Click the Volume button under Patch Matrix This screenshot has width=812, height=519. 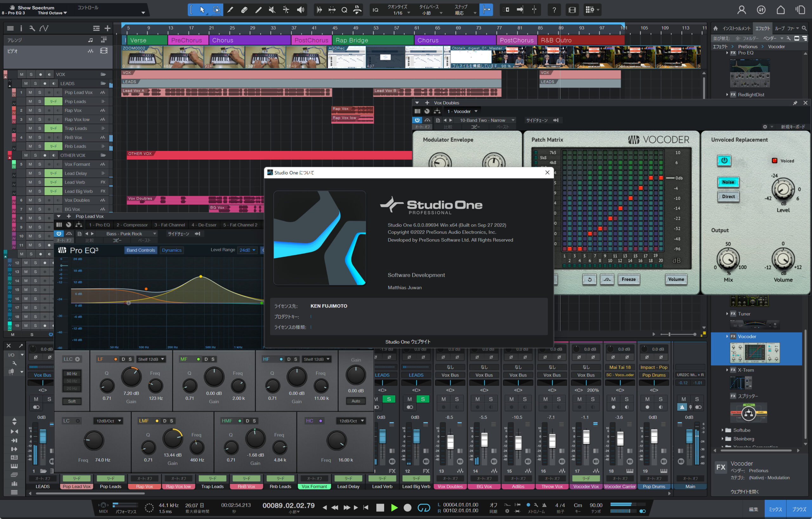(676, 279)
